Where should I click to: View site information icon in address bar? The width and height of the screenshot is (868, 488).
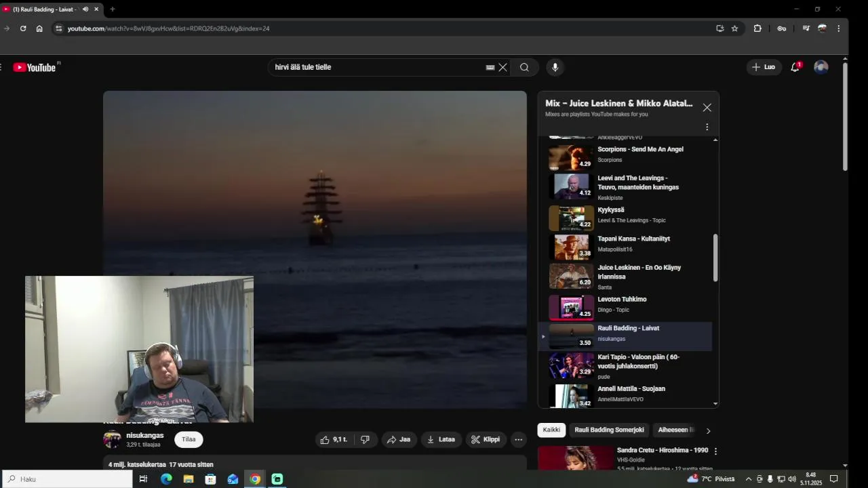tap(59, 28)
